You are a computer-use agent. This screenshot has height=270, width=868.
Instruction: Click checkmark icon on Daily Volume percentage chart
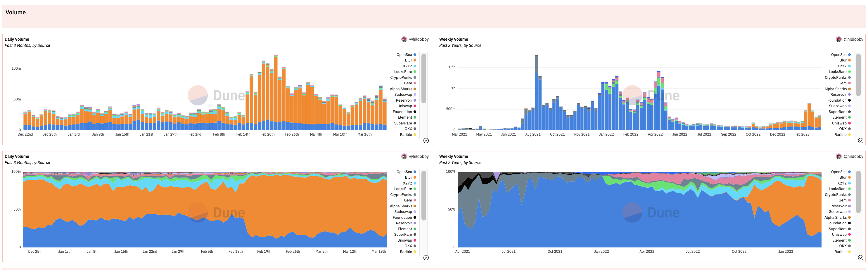tap(426, 258)
